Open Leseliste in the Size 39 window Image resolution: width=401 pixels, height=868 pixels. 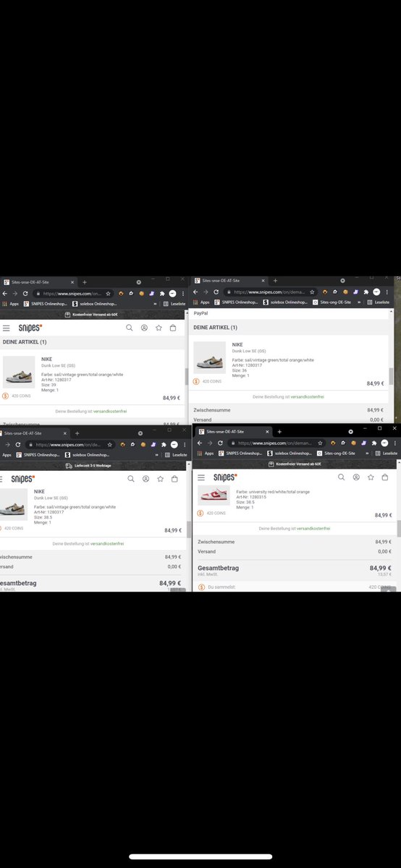174,304
